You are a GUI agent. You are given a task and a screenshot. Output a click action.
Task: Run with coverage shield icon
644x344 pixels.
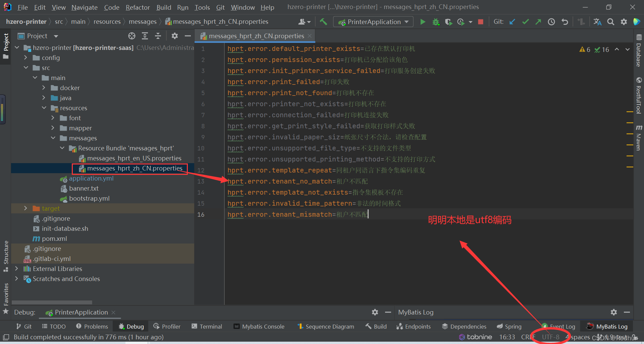coord(448,22)
